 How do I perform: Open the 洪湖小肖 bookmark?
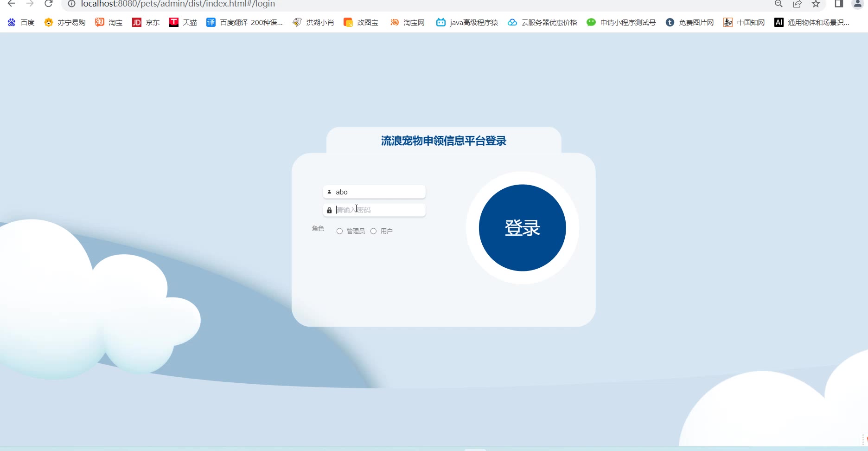click(x=313, y=22)
